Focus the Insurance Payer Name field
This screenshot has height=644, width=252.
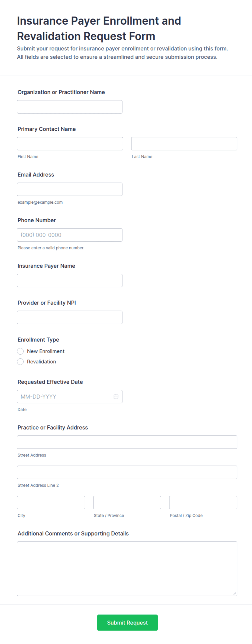coord(70,280)
